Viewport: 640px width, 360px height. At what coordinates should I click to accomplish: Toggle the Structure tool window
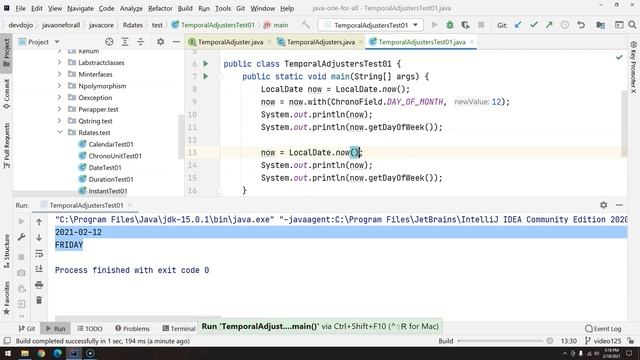pyautogui.click(x=7, y=251)
